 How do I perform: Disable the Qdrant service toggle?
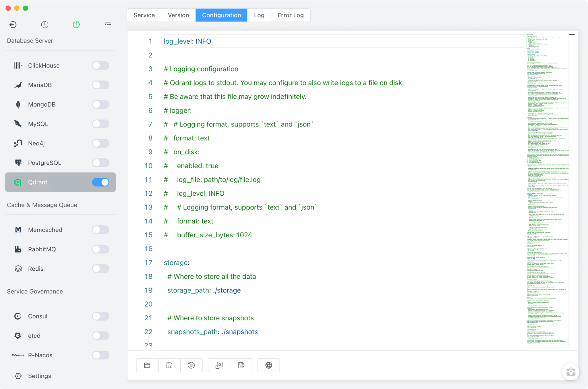click(100, 182)
